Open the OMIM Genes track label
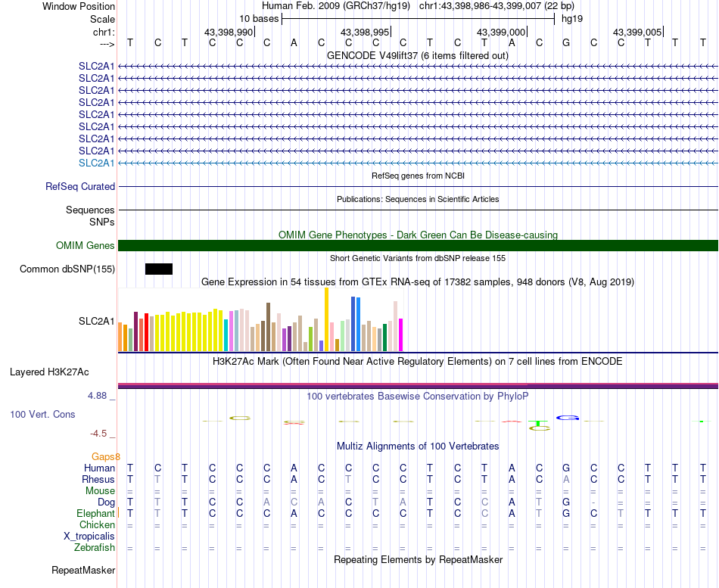 click(85, 245)
